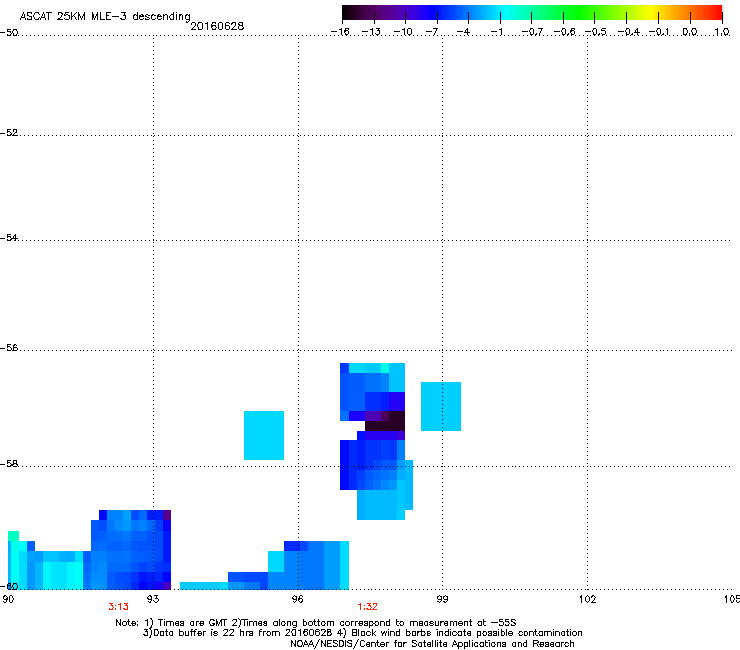Click the longitude axis label 102
740x650 pixels.
point(587,599)
